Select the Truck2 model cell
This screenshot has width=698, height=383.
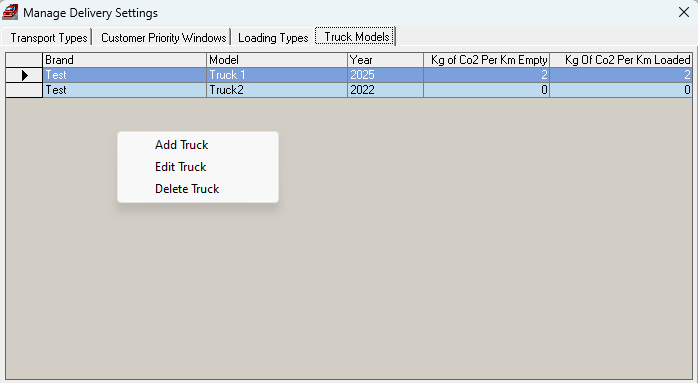(277, 90)
